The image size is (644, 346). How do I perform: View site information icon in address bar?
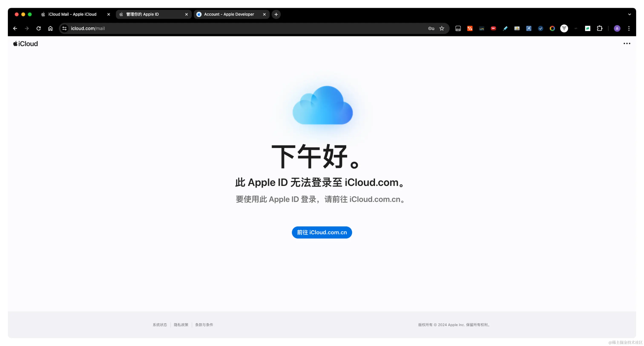click(x=65, y=28)
